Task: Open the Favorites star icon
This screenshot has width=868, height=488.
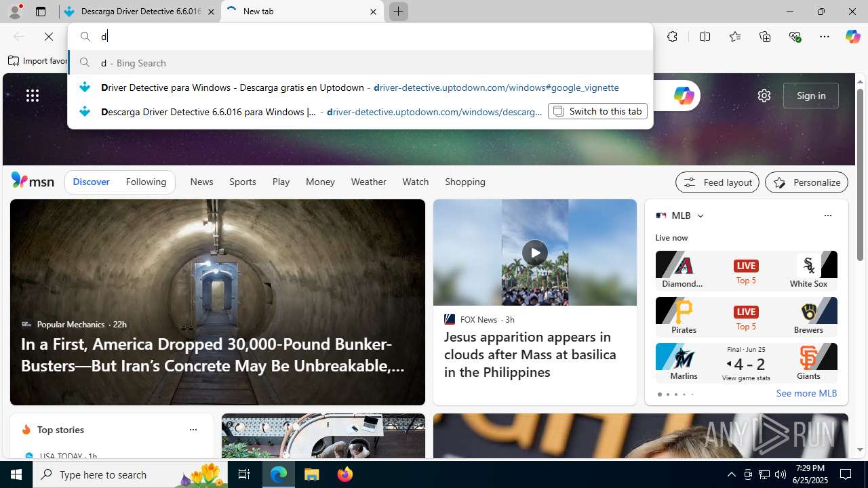Action: point(735,37)
